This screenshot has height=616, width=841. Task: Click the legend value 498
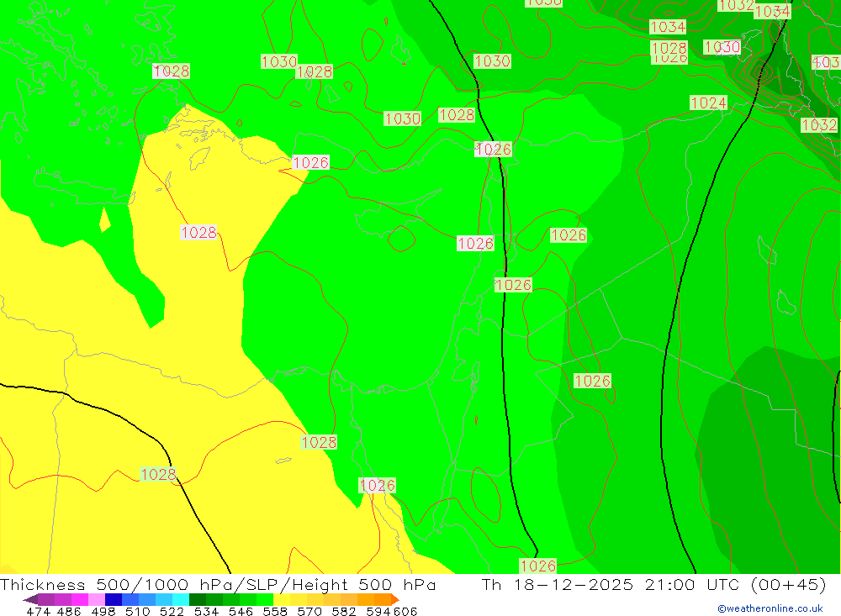click(103, 611)
